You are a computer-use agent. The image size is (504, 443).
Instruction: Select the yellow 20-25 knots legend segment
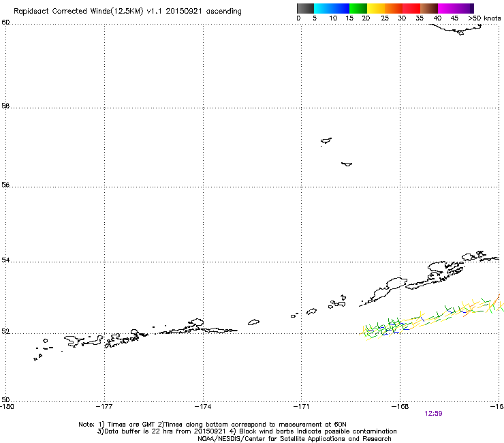click(376, 8)
